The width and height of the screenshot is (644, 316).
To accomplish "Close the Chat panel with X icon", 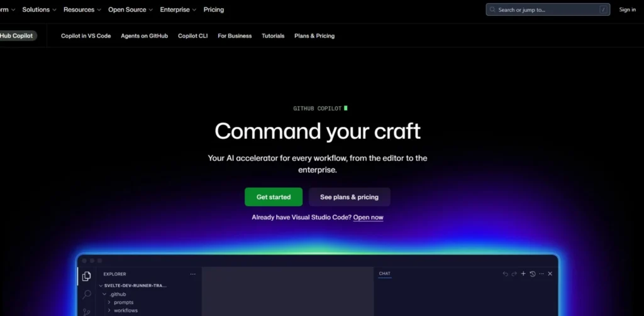I will (x=550, y=274).
